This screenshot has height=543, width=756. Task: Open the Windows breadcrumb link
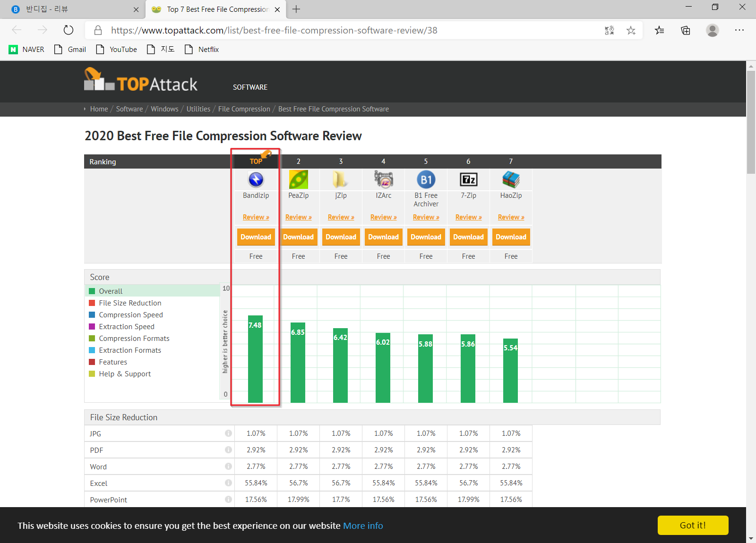pyautogui.click(x=164, y=109)
